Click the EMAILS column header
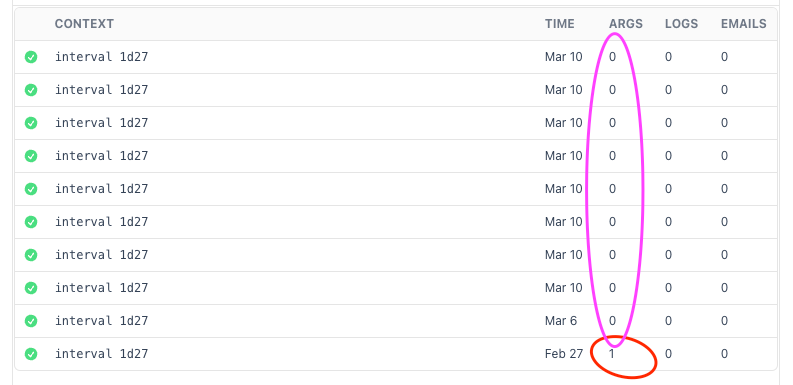Viewport: 793px width, 385px height. pos(743,24)
